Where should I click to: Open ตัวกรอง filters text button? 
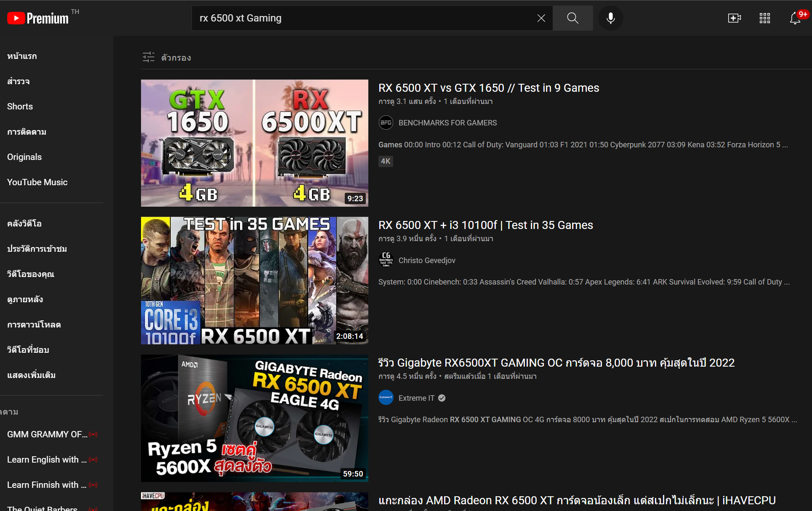pos(176,58)
